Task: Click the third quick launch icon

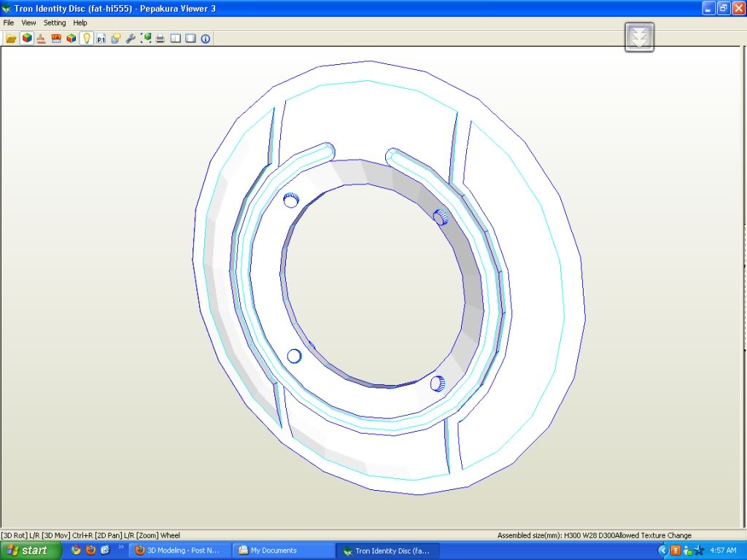Action: click(x=105, y=550)
